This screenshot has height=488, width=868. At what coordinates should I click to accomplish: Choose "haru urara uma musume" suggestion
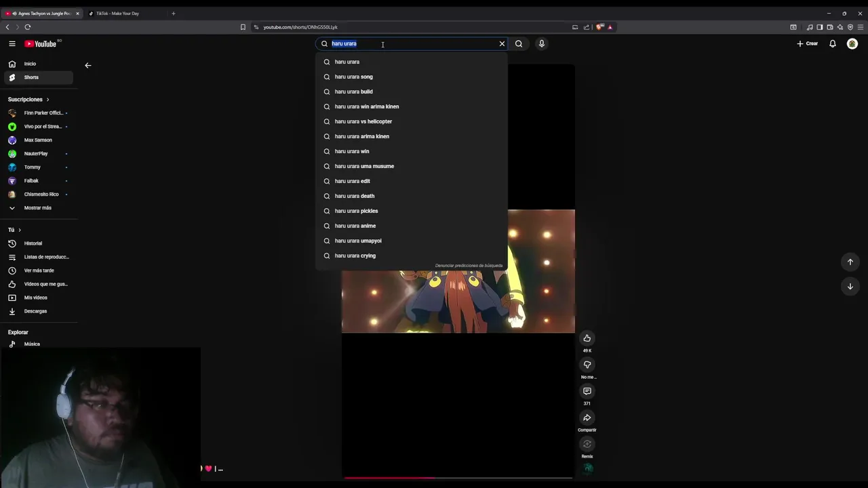[412, 166]
